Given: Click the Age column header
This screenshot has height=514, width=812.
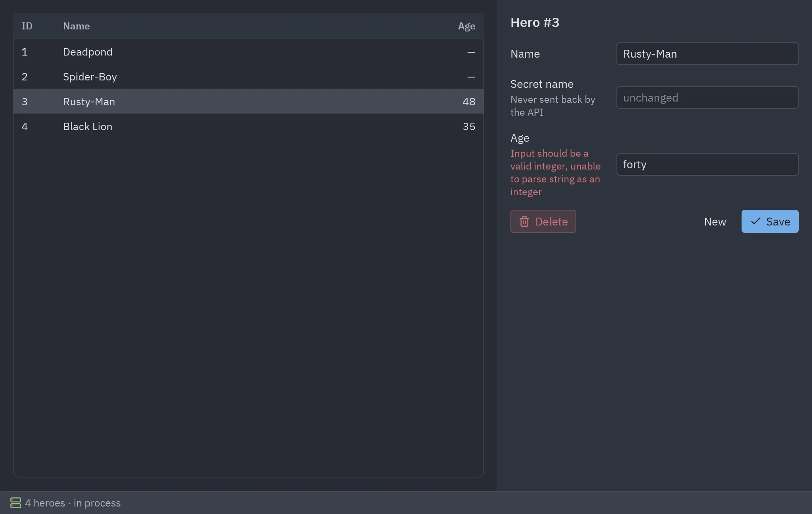Looking at the screenshot, I should coord(466,26).
